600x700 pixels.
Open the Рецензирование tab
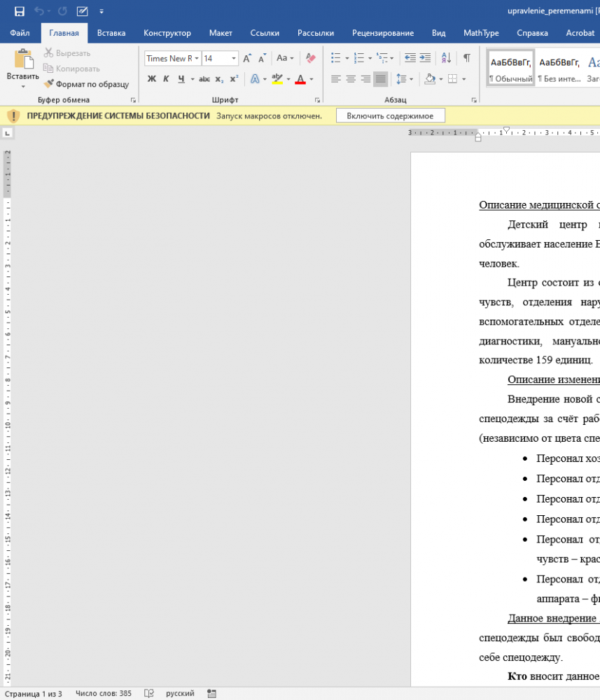pyautogui.click(x=382, y=33)
